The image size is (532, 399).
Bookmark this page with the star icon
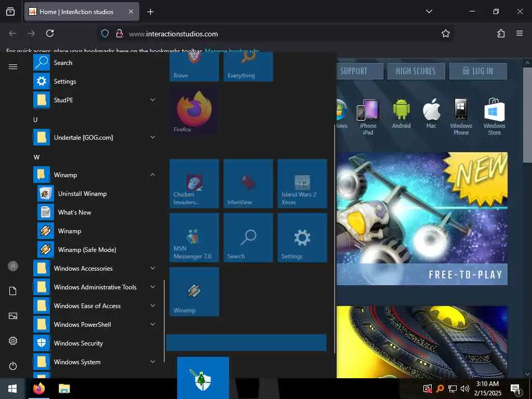coord(445,33)
